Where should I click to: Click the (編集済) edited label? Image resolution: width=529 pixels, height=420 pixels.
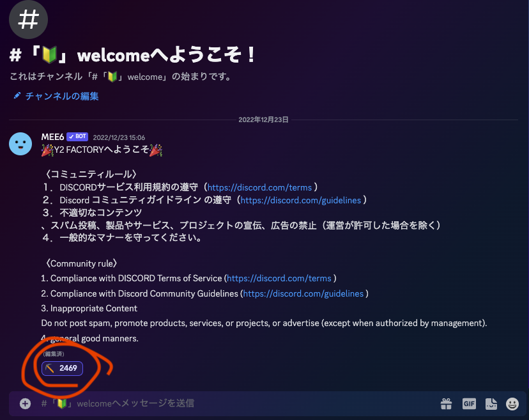54,354
